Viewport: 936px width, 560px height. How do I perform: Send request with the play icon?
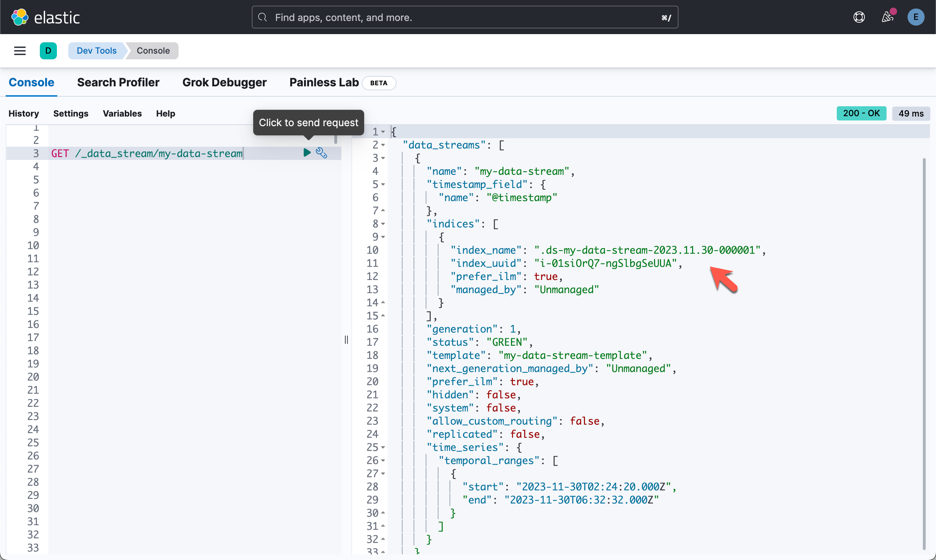307,153
